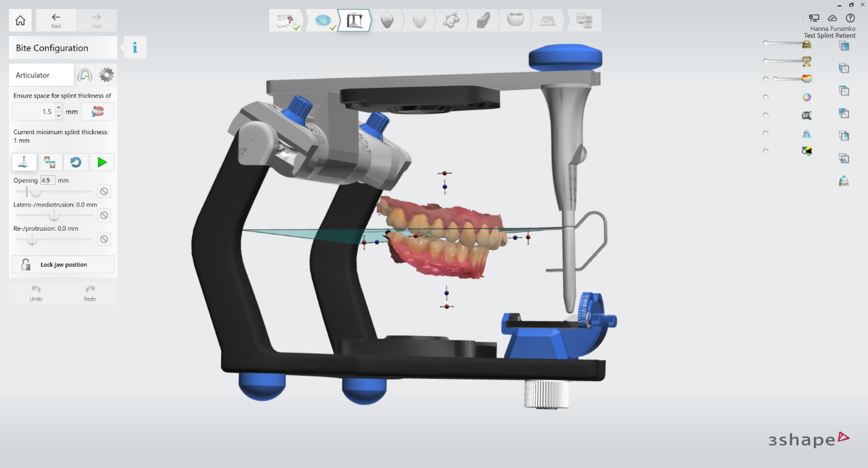
Task: Disable the Opening slider via its block icon
Action: click(104, 192)
